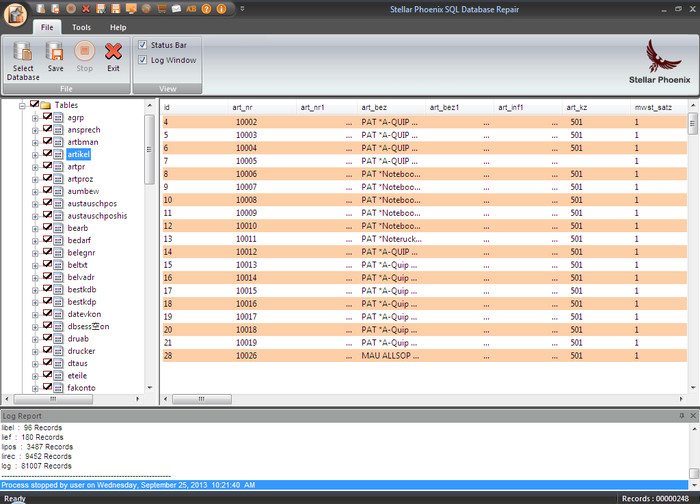Switch to the File ribbon tab
Image resolution: width=700 pixels, height=504 pixels.
tap(47, 27)
